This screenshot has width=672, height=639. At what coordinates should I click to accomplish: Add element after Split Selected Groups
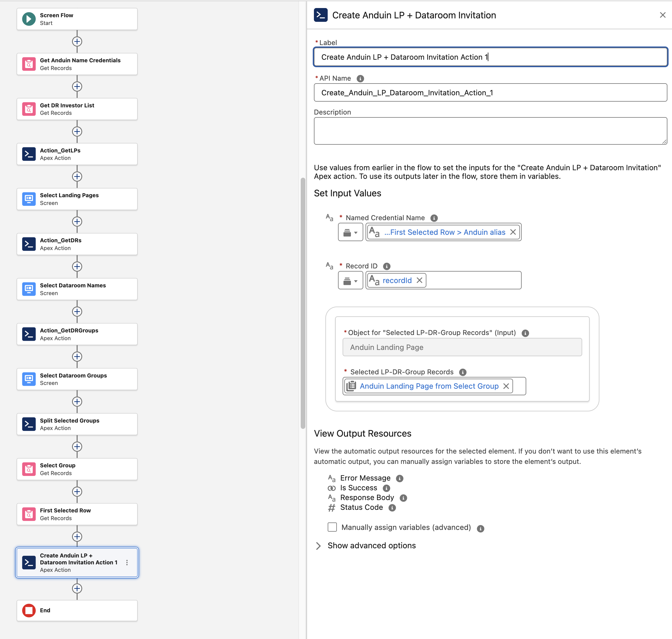pos(77,447)
